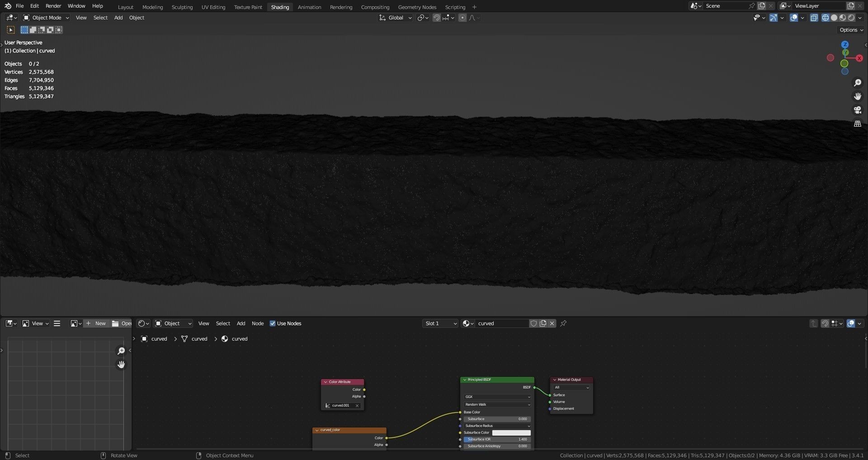Add a new workspace with plus button
868x460 pixels.
(x=474, y=7)
